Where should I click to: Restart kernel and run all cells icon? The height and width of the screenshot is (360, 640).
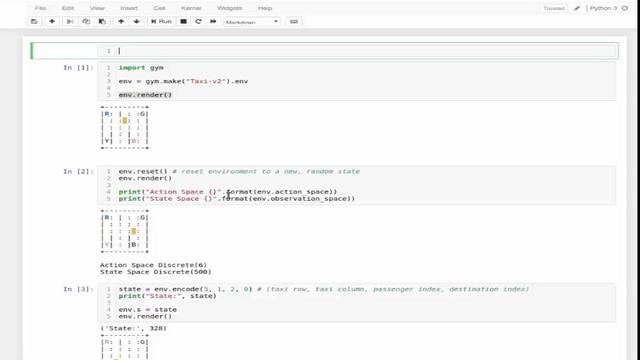213,22
